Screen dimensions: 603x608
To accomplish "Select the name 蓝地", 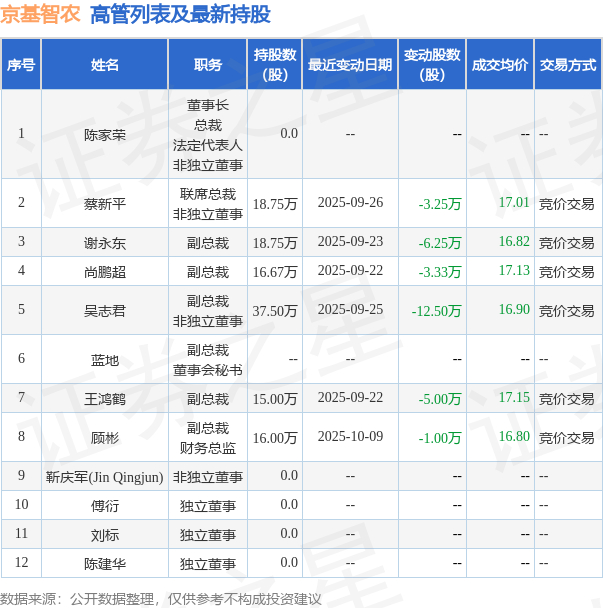I will click(x=105, y=360).
